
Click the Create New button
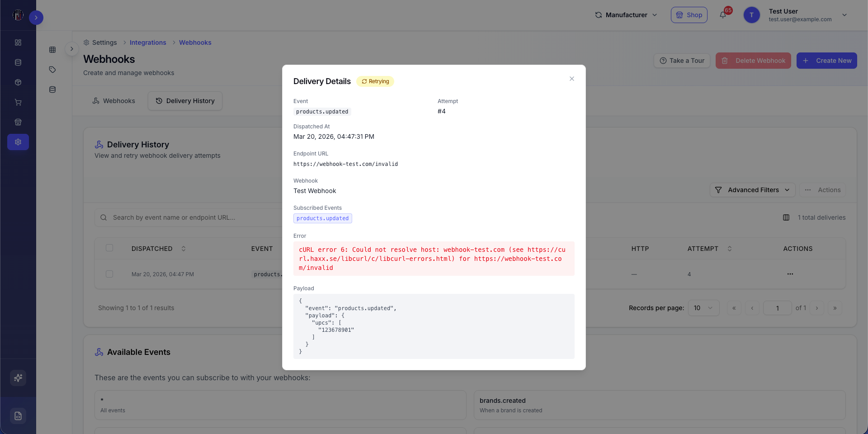[827, 61]
